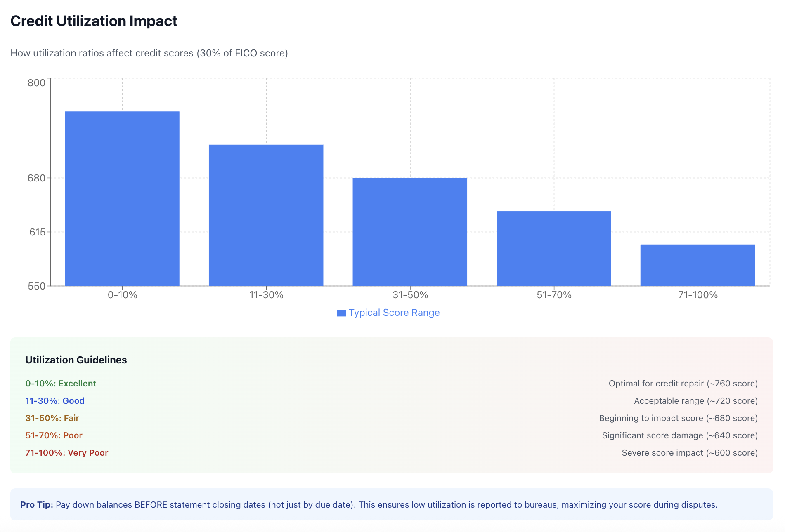
Task: Click the 550 y-axis label
Action: [37, 286]
